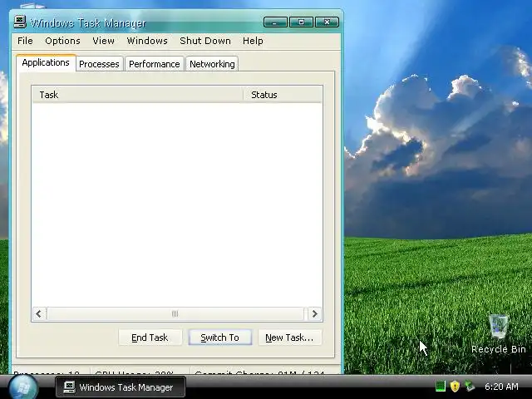
Task: Open the Start menu orb
Action: coord(23,387)
